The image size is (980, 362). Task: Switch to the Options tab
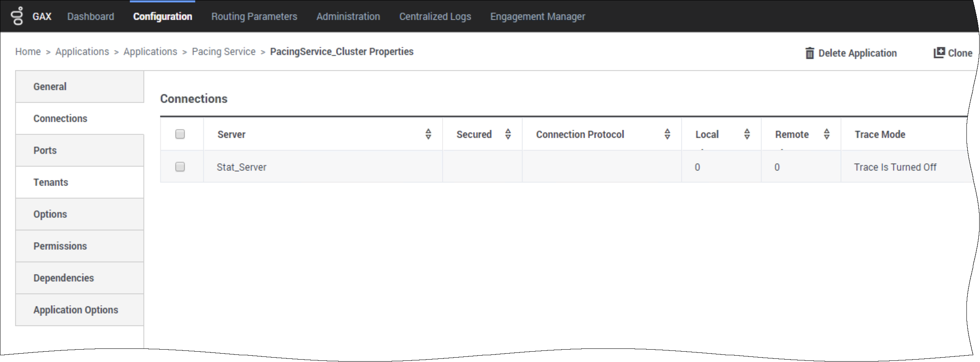coord(80,214)
